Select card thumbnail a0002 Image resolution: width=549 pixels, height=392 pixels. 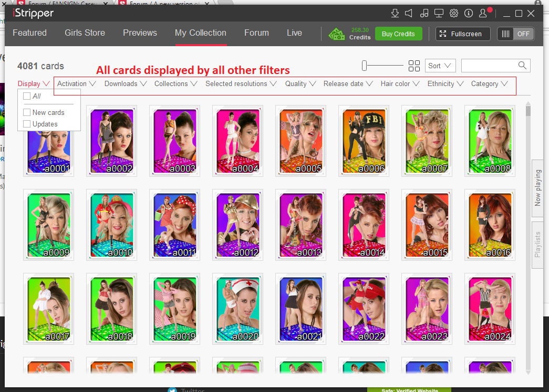click(112, 141)
